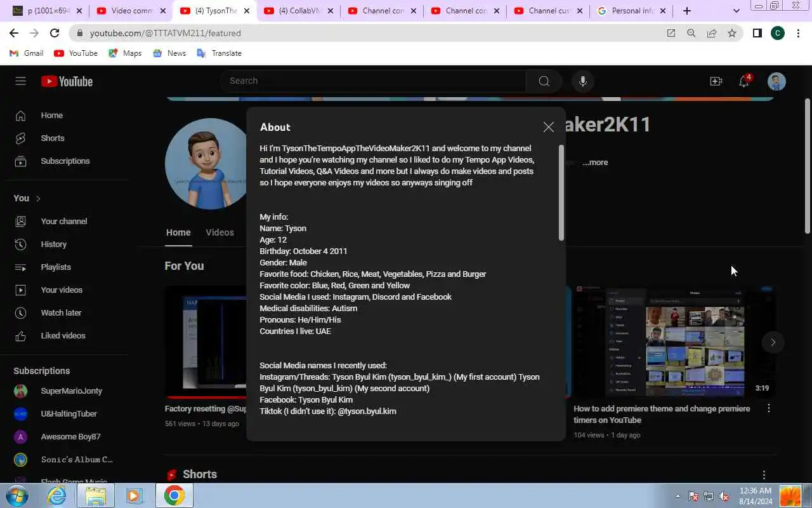Switch to the Video comments browser tab
Viewport: 812px width, 508px height.
(132, 11)
